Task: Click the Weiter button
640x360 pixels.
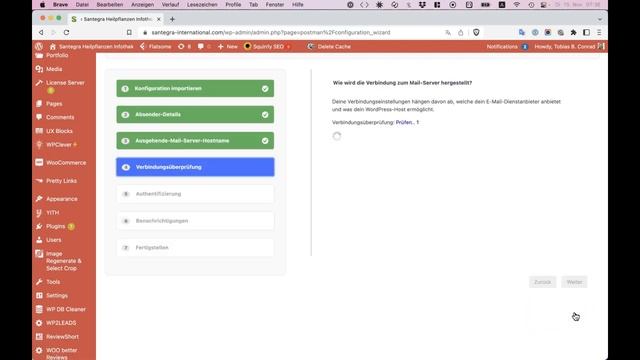Action: (574, 282)
